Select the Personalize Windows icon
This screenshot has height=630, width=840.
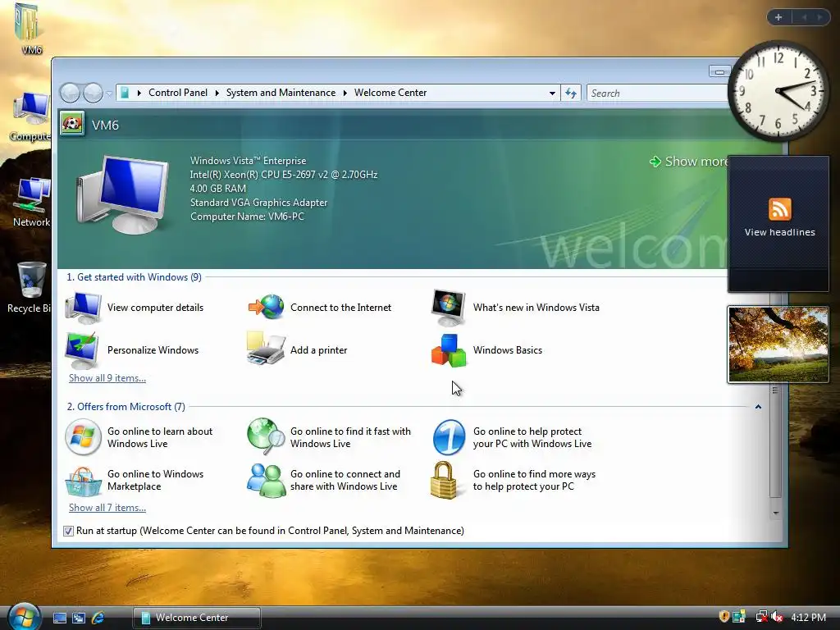[82, 350]
